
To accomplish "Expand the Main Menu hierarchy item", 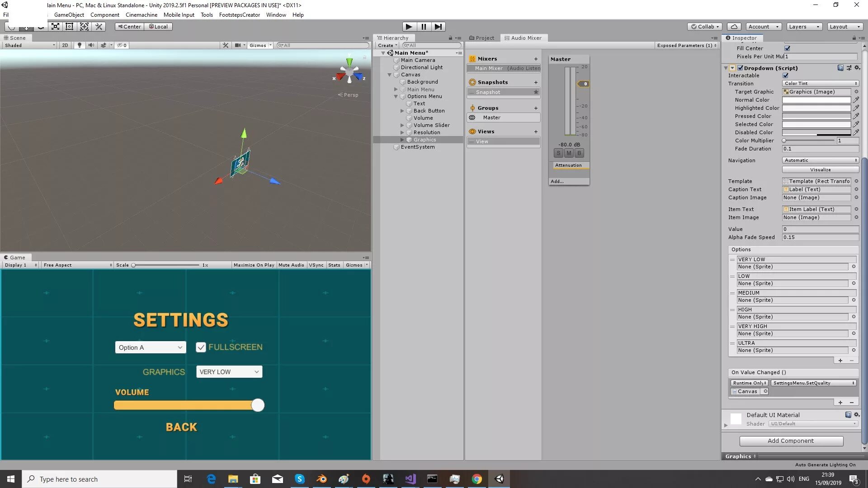I will (396, 89).
